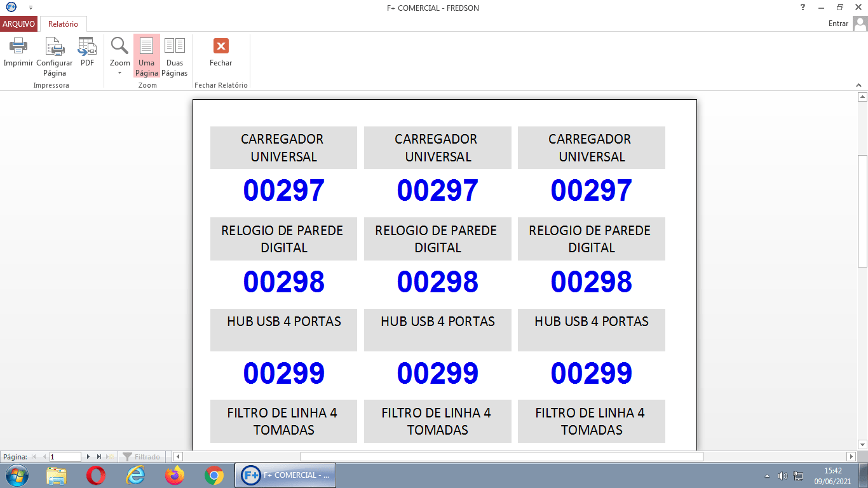Open Opera from the taskbar

96,475
